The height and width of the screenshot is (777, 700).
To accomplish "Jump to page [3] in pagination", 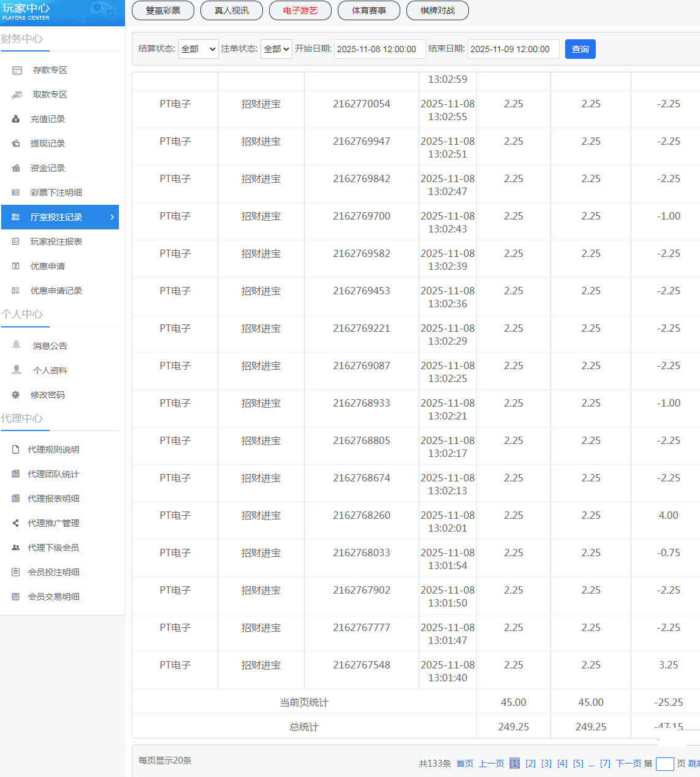I will 546,764.
